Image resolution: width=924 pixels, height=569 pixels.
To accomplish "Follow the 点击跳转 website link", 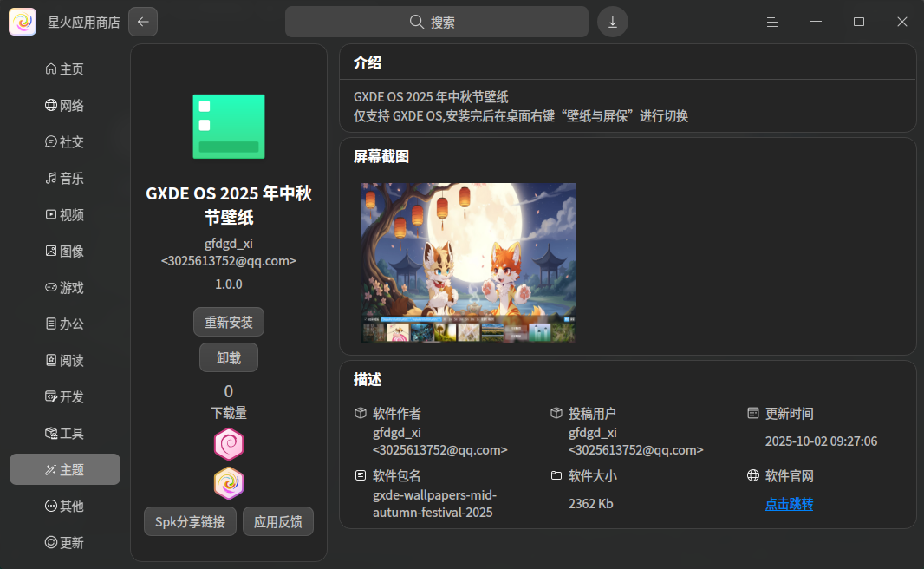I will coord(789,504).
